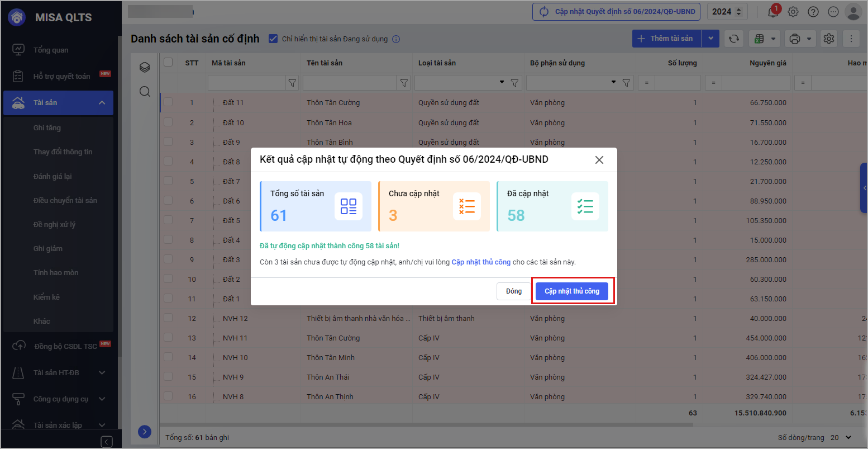Select Ghi tăng in the sidebar submenu
Viewport: 868px width, 449px height.
coord(47,127)
